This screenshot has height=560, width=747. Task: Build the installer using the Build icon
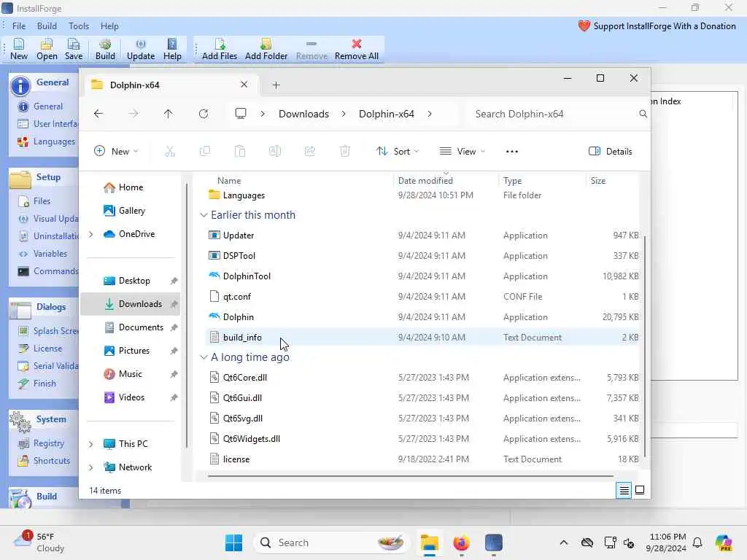point(105,49)
